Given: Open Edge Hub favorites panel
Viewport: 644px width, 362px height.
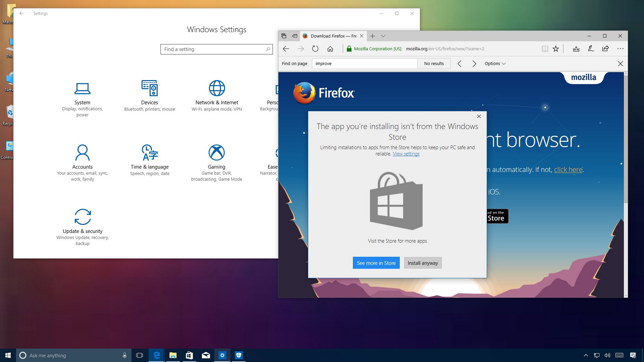Looking at the screenshot, I should click(x=576, y=49).
